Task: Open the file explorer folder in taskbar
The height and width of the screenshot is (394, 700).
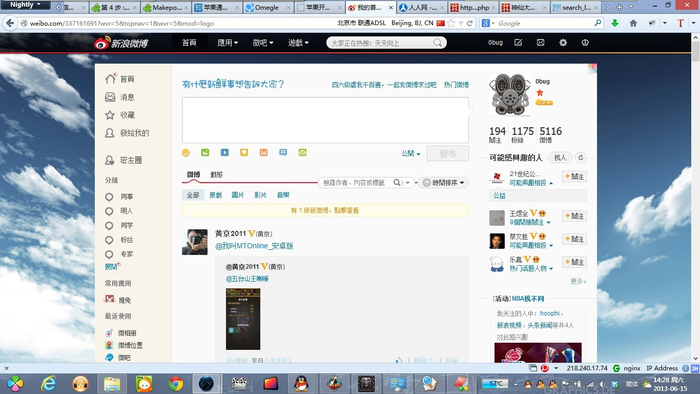Action: pyautogui.click(x=112, y=384)
